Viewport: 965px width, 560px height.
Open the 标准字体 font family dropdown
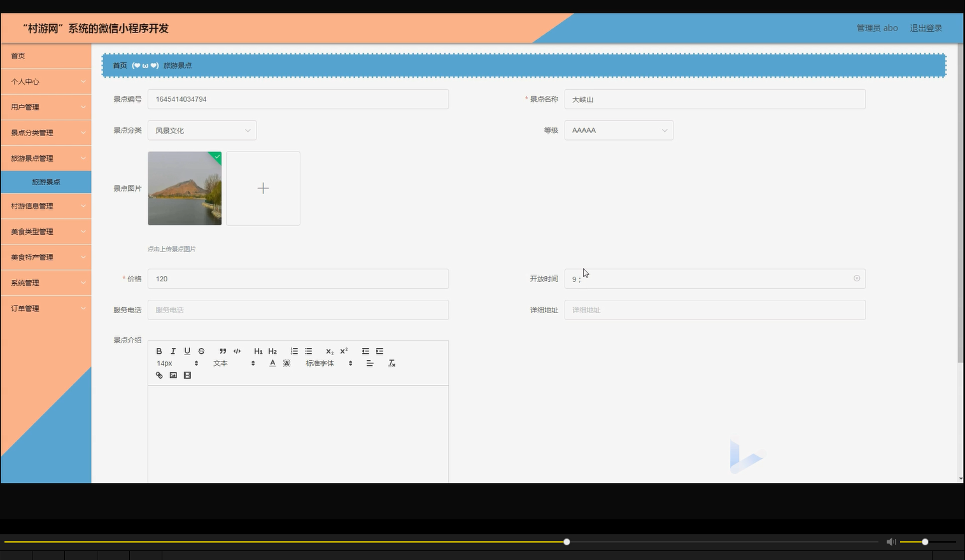pyautogui.click(x=328, y=363)
